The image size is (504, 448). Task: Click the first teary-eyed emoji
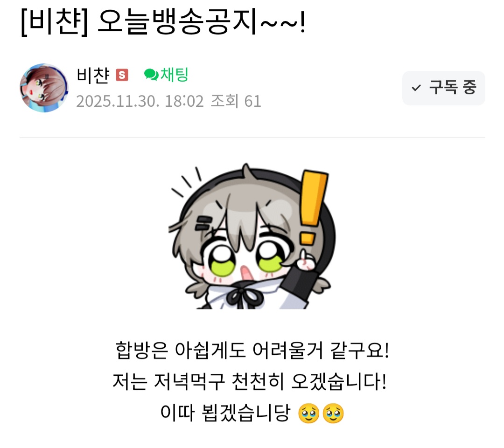(x=308, y=414)
